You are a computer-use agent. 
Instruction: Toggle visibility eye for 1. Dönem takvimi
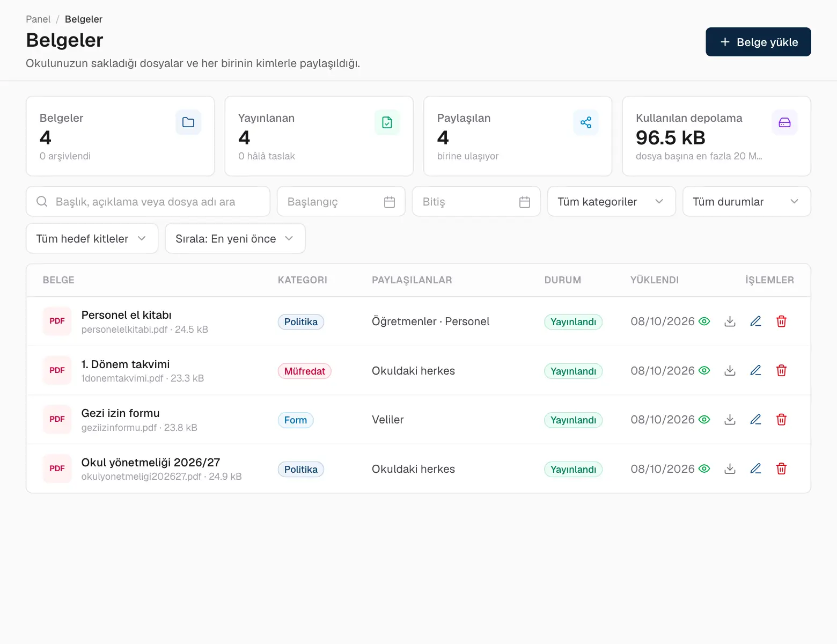[704, 370]
